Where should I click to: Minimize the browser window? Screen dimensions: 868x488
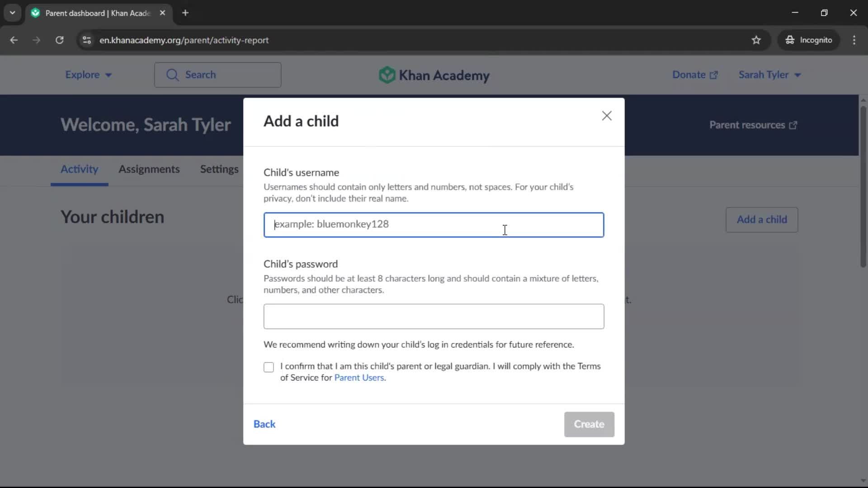(x=795, y=13)
